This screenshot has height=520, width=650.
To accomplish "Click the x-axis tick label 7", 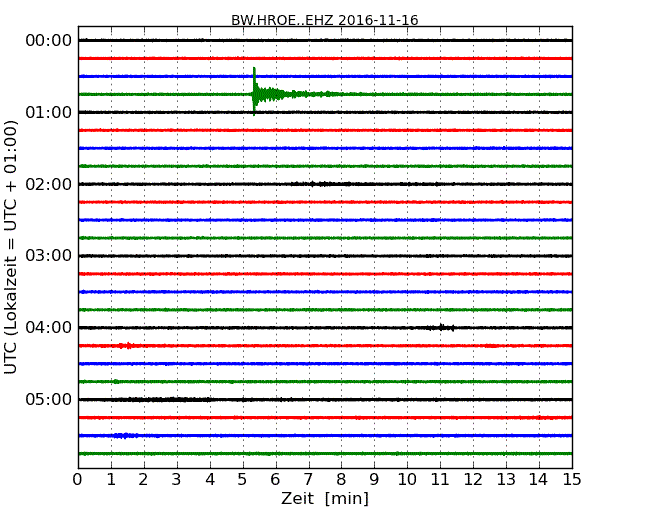I will tap(308, 480).
